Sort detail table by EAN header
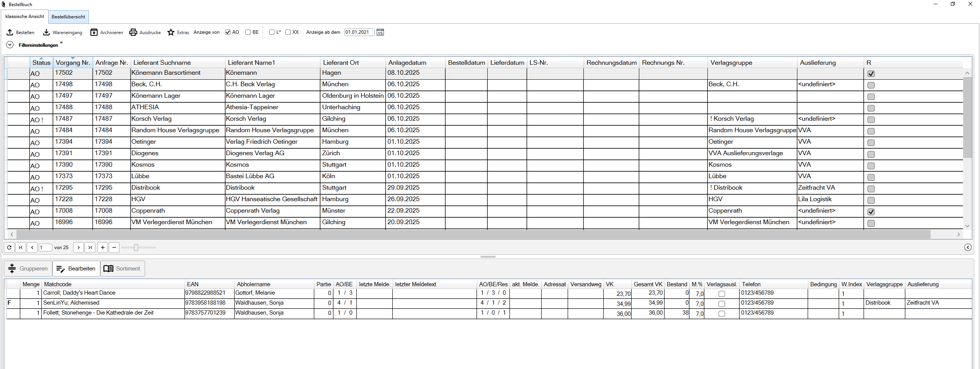980x369 pixels. pos(209,284)
